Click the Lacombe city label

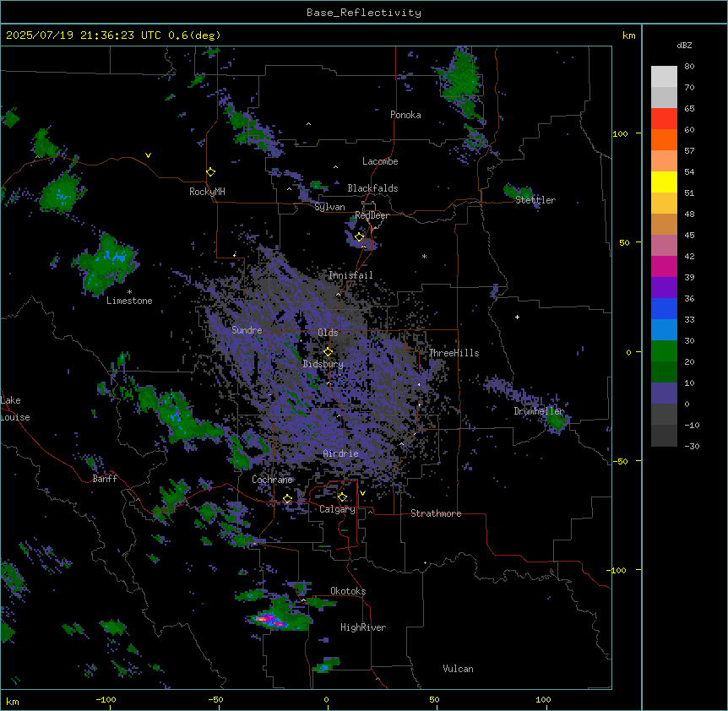pyautogui.click(x=380, y=161)
